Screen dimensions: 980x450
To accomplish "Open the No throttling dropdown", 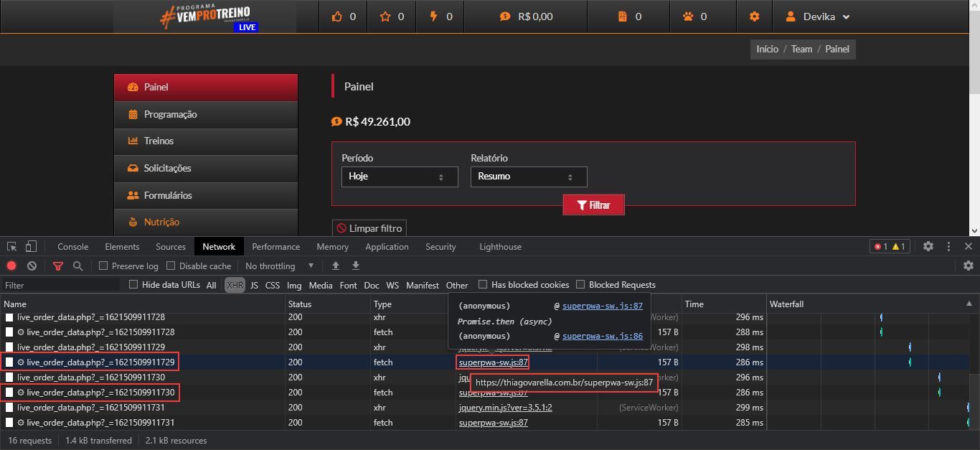I will pyautogui.click(x=279, y=266).
